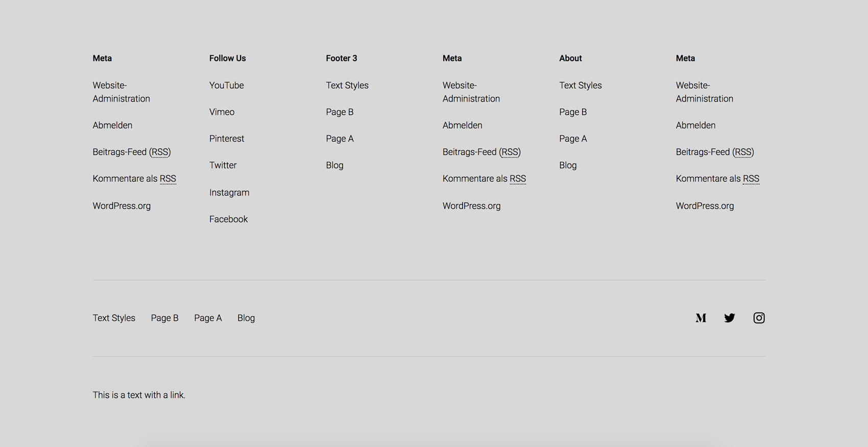Open the Pinterest link
This screenshot has height=447, width=868.
[226, 138]
